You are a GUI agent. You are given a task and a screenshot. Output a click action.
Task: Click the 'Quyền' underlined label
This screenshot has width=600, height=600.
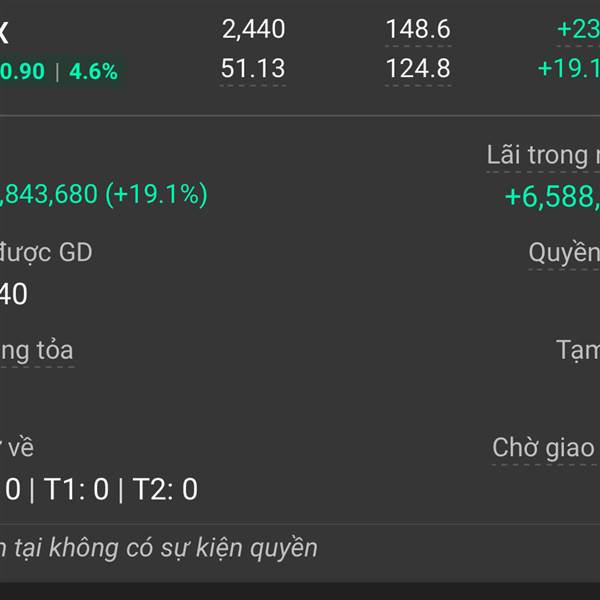pyautogui.click(x=564, y=253)
